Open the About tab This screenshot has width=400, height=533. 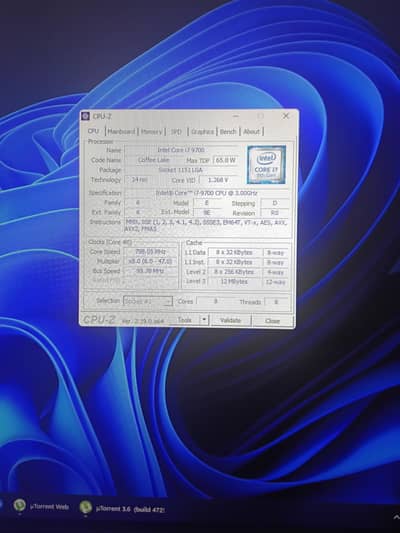coord(251,132)
